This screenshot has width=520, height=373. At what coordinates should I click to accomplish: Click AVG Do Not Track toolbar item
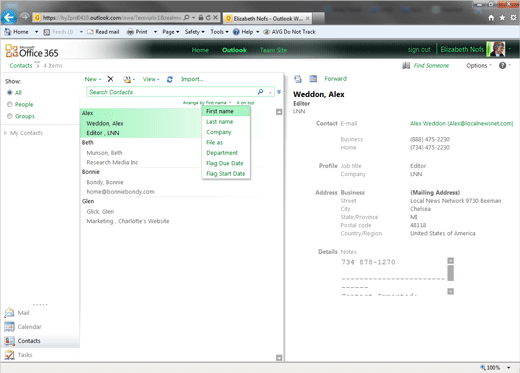[x=289, y=32]
